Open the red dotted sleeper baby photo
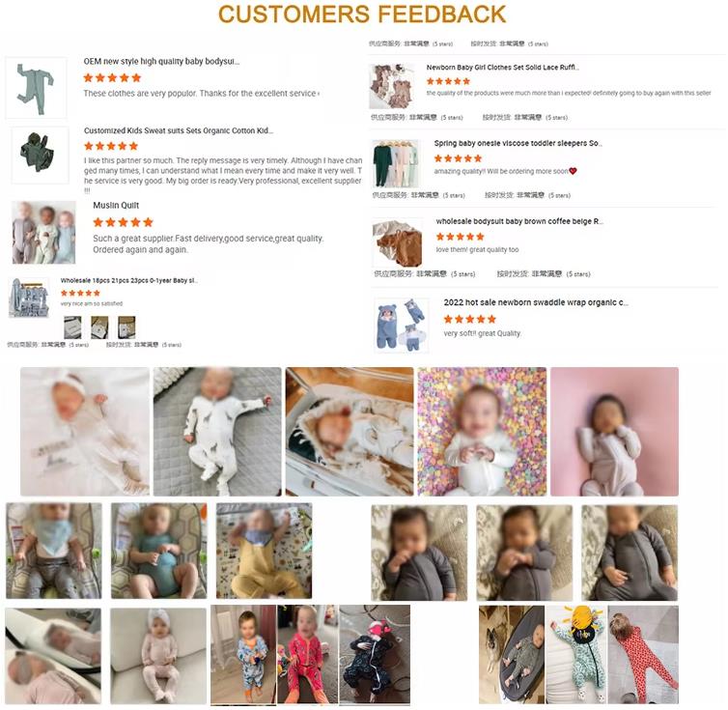This screenshot has width=728, height=710. [643, 654]
